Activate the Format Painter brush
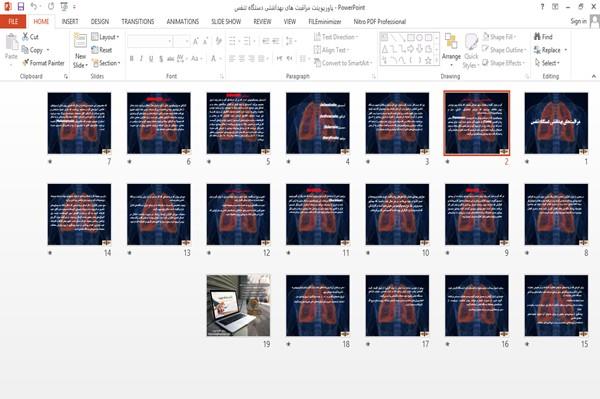Screen dimensions: 600x399 pos(26,63)
